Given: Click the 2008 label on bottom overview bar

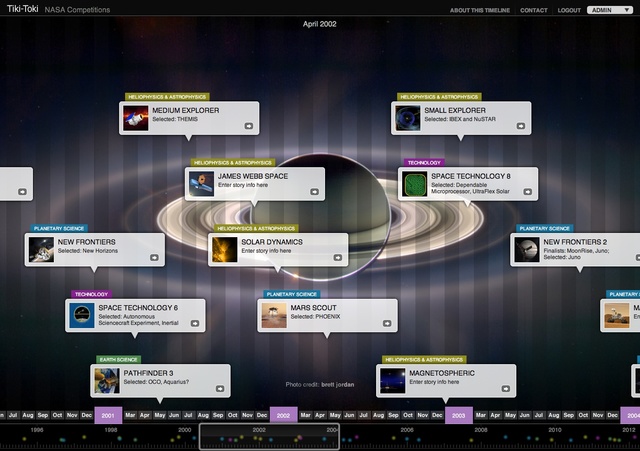Looking at the screenshot, I should [481, 430].
